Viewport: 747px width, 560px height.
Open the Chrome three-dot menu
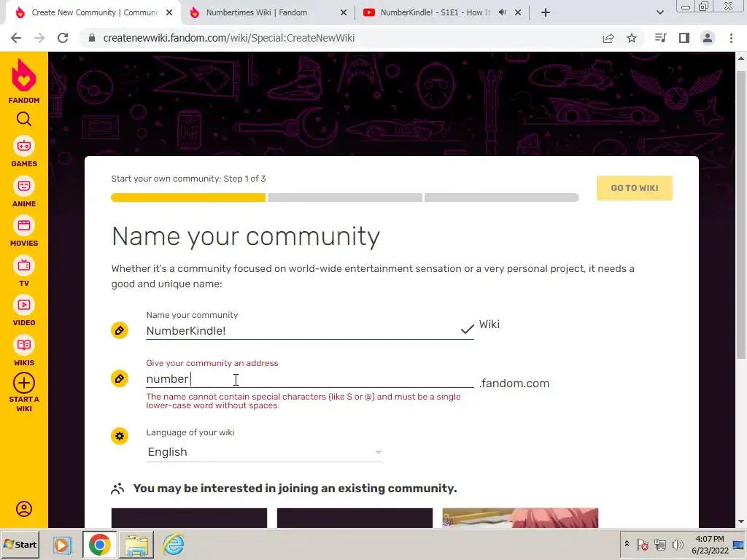pyautogui.click(x=731, y=38)
